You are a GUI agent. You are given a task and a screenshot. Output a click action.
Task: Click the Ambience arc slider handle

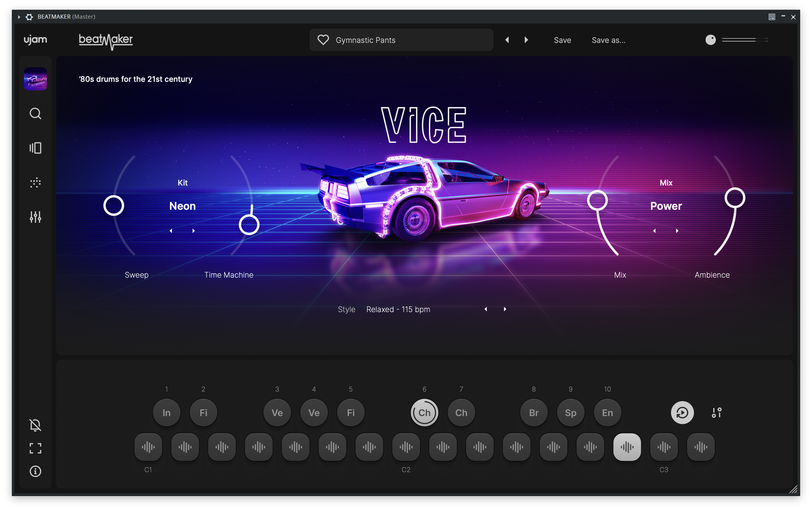735,198
